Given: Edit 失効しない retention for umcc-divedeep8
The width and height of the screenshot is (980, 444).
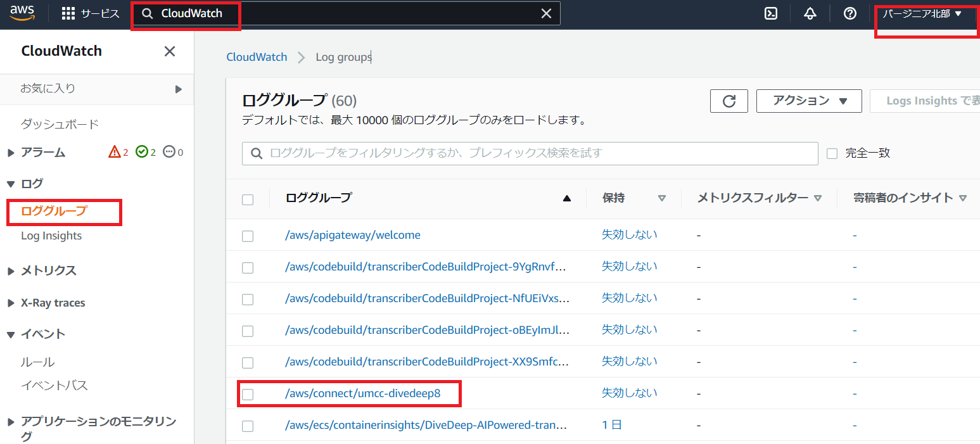Looking at the screenshot, I should (630, 393).
